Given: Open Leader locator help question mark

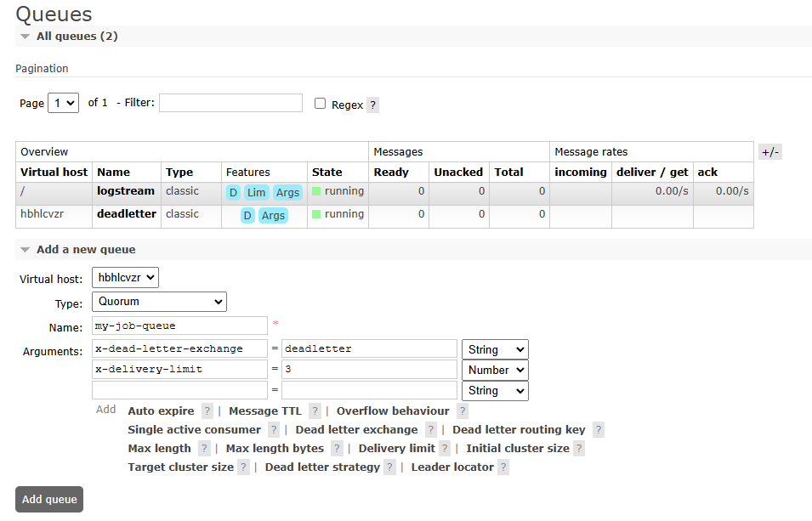Looking at the screenshot, I should 503,467.
